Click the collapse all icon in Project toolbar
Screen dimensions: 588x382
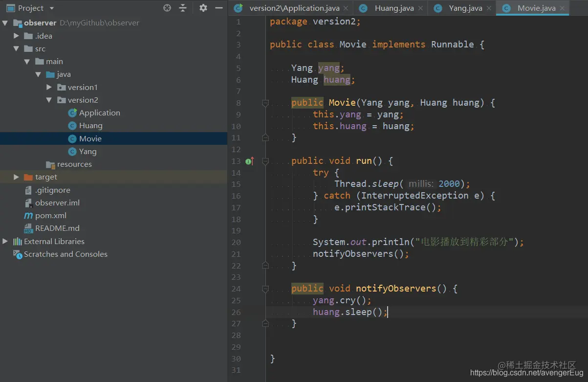pyautogui.click(x=183, y=8)
